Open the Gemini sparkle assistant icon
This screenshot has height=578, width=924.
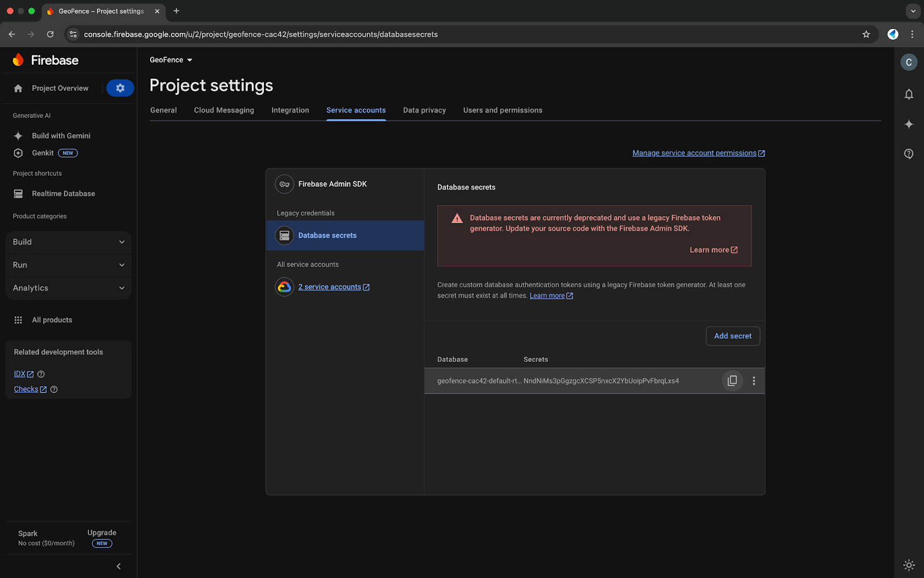click(908, 124)
